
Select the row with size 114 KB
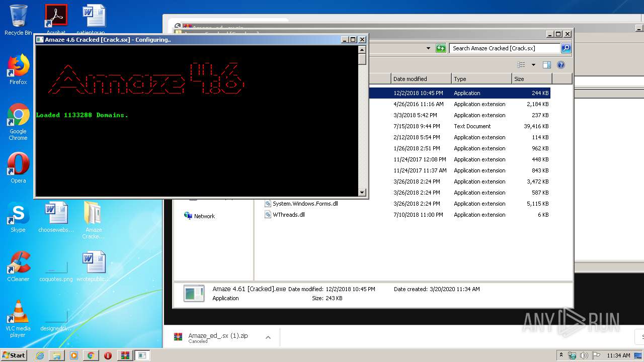coord(459,137)
